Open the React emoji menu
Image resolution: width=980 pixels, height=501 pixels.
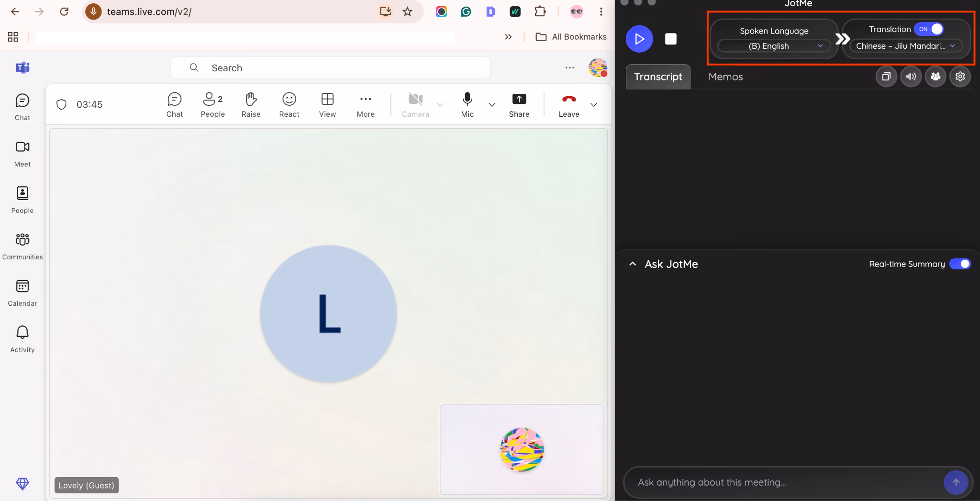tap(289, 105)
